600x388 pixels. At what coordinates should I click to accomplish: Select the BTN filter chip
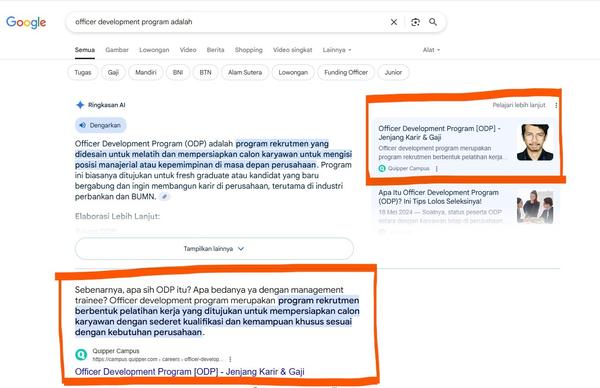[x=205, y=72]
